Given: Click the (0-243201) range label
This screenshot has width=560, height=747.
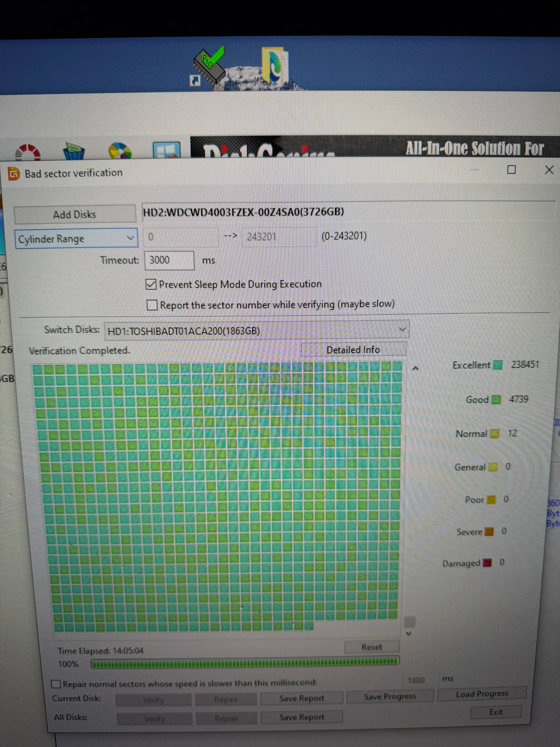Looking at the screenshot, I should (x=344, y=236).
